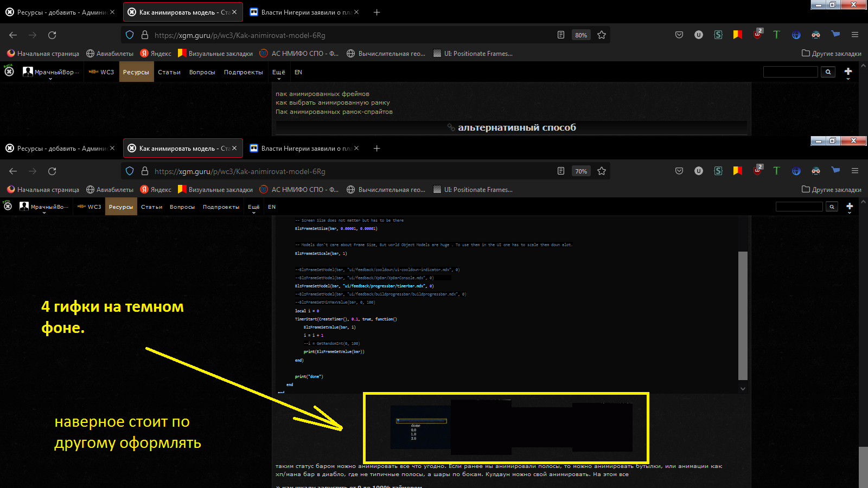Open the yellow-red flag extension in upper window
This screenshot has height=488, width=868.
point(738,35)
